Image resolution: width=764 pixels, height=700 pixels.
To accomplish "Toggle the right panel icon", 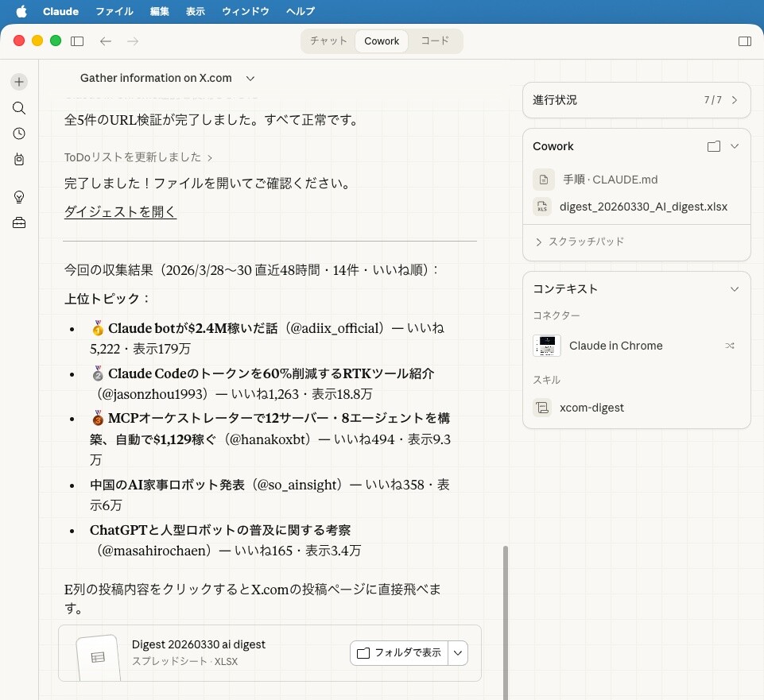I will click(744, 41).
